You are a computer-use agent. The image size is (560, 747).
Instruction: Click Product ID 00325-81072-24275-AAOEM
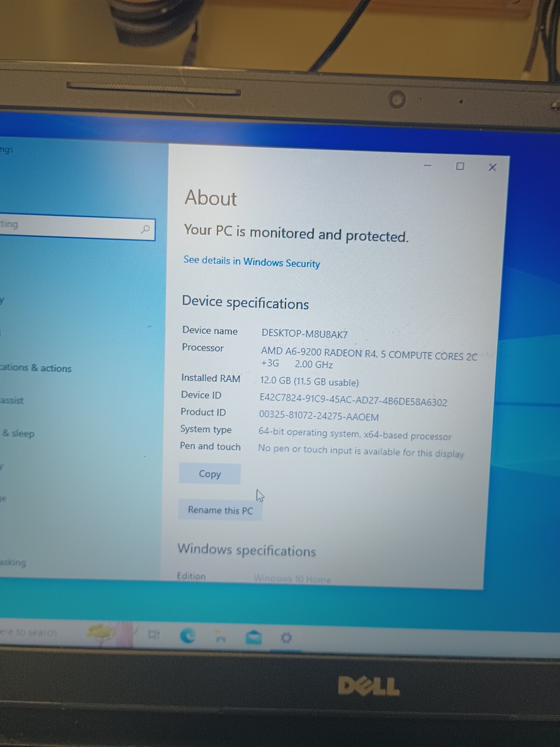[x=319, y=415]
